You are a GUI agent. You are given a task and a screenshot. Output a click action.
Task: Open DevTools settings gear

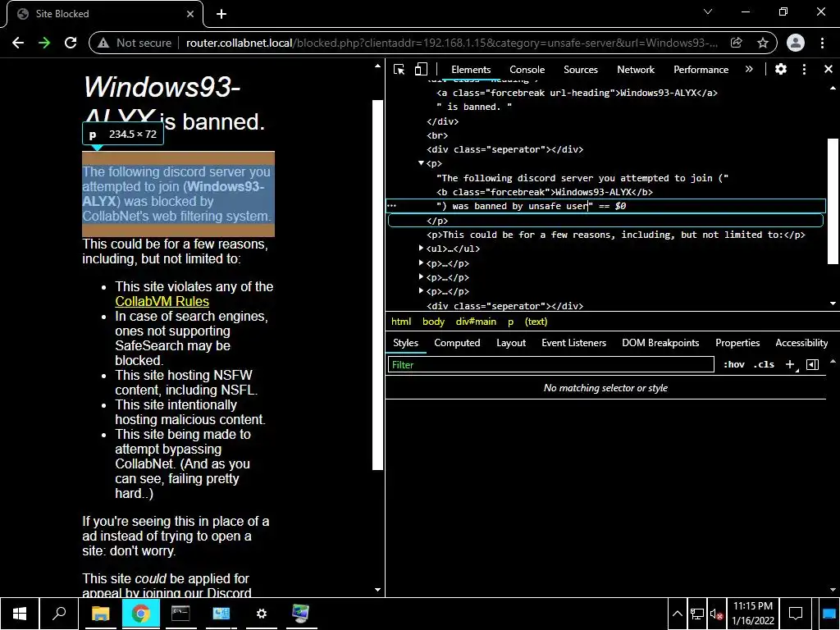click(781, 69)
